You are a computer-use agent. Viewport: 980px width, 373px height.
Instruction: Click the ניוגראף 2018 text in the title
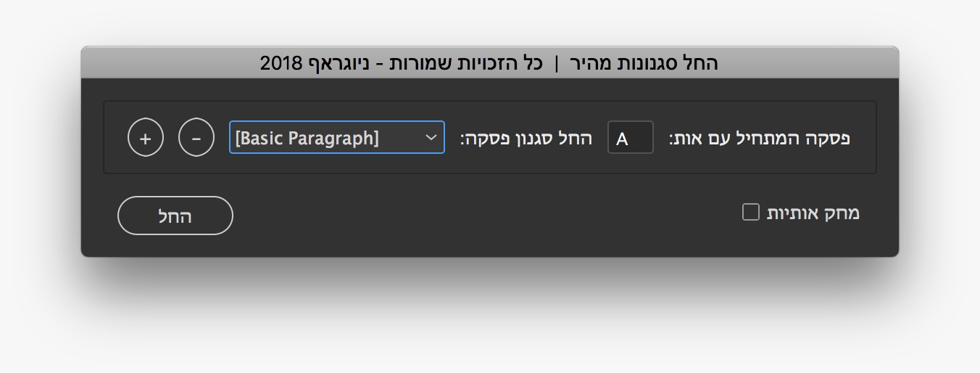(313, 63)
